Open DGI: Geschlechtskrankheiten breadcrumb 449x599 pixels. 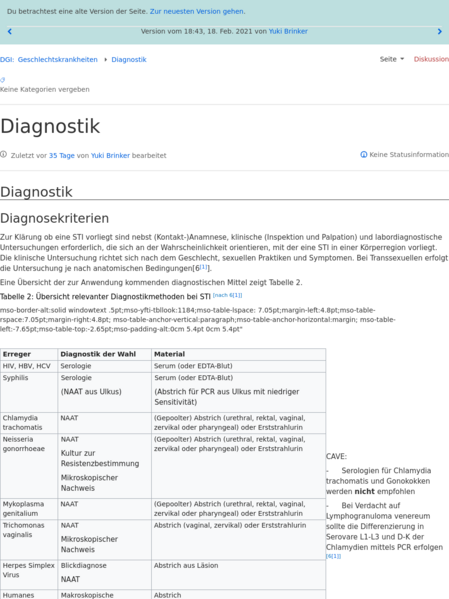tap(49, 60)
